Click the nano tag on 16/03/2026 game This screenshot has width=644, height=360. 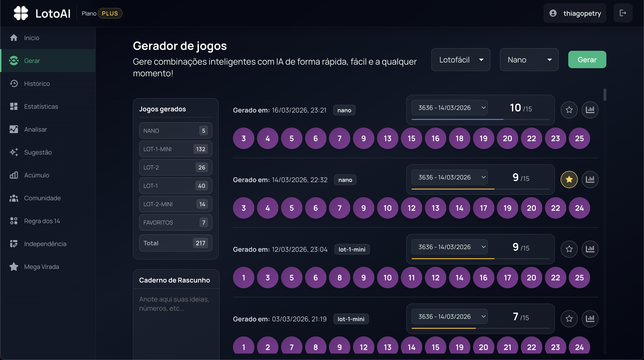click(x=344, y=110)
